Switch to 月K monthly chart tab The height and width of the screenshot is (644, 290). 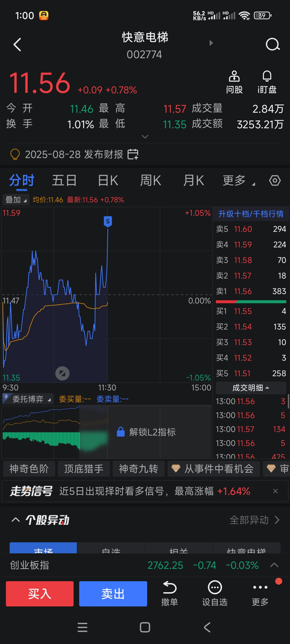[x=193, y=181]
